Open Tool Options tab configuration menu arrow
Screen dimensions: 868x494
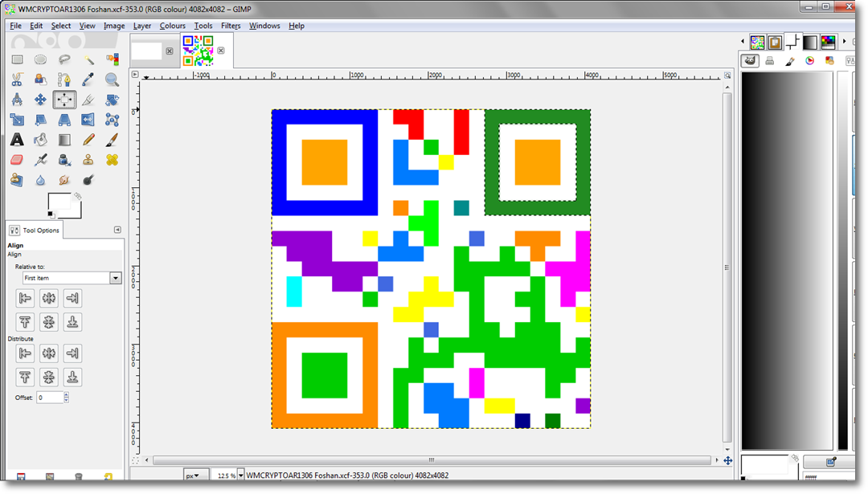click(x=117, y=230)
